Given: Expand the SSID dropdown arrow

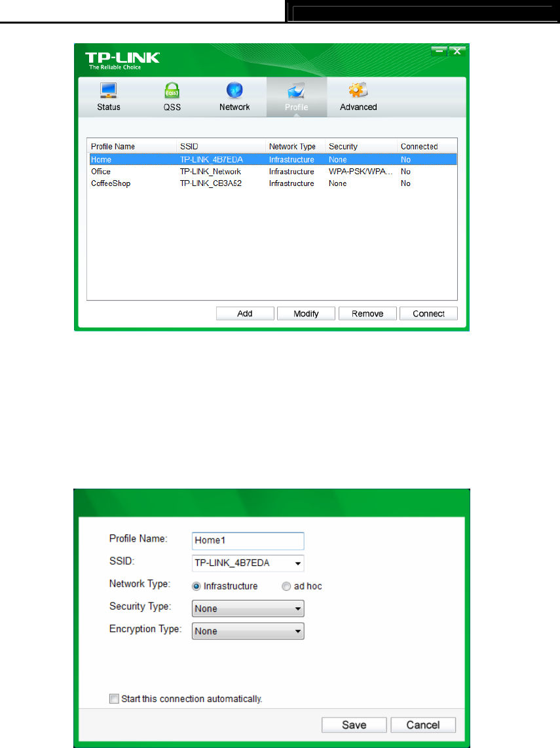Looking at the screenshot, I should tap(297, 563).
